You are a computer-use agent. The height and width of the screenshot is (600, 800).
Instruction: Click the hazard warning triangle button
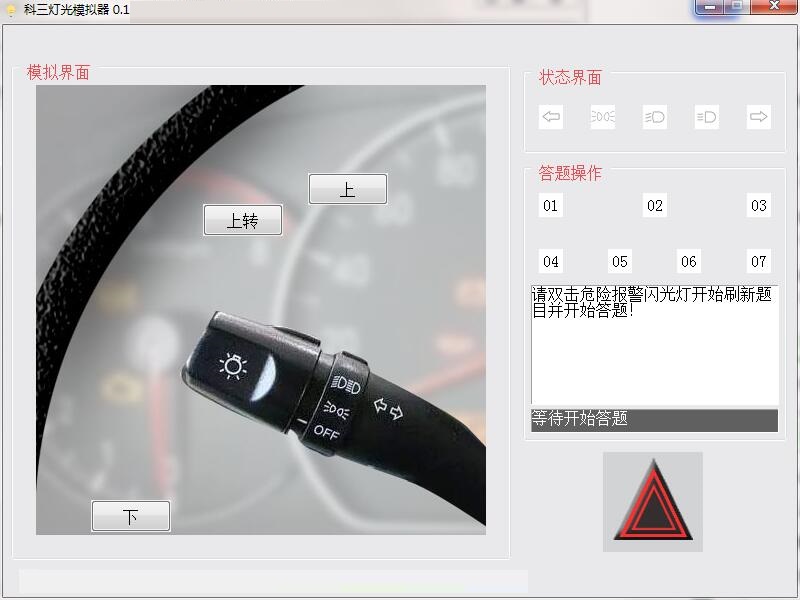(653, 502)
